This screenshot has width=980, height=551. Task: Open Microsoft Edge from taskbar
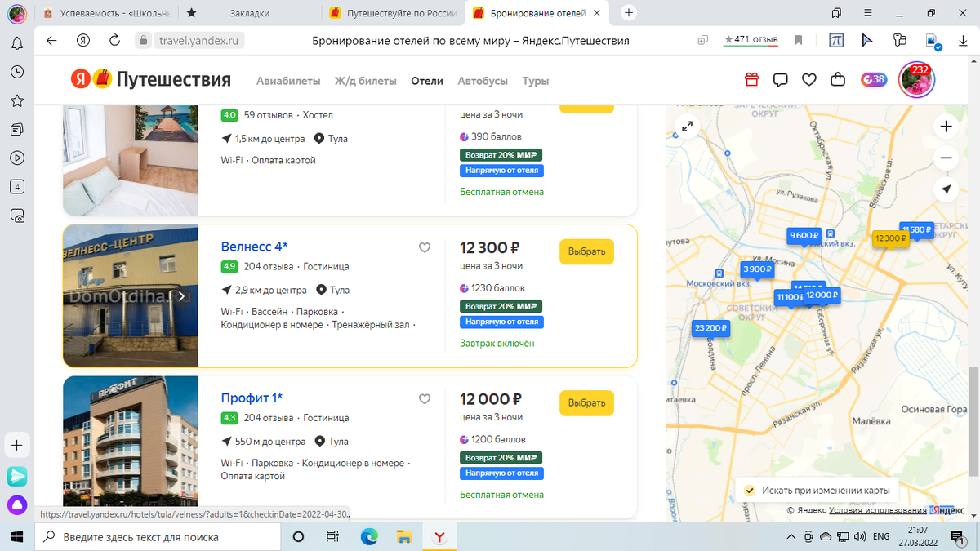[x=369, y=536]
